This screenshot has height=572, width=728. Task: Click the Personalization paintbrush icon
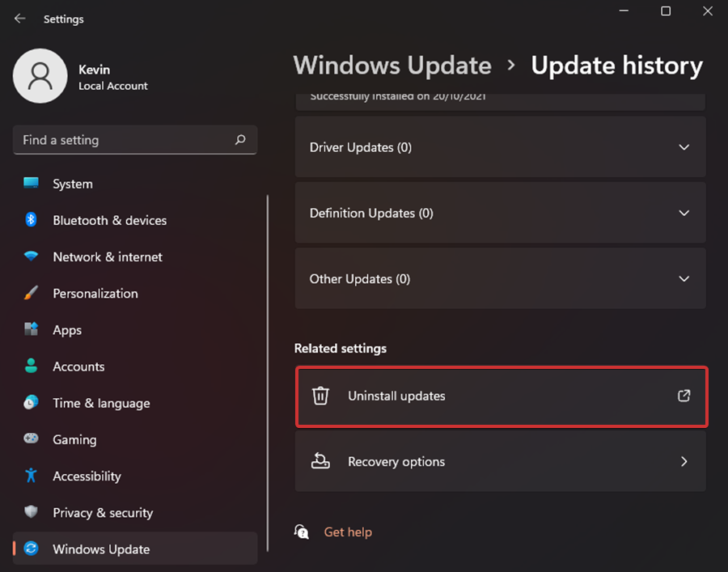(32, 293)
